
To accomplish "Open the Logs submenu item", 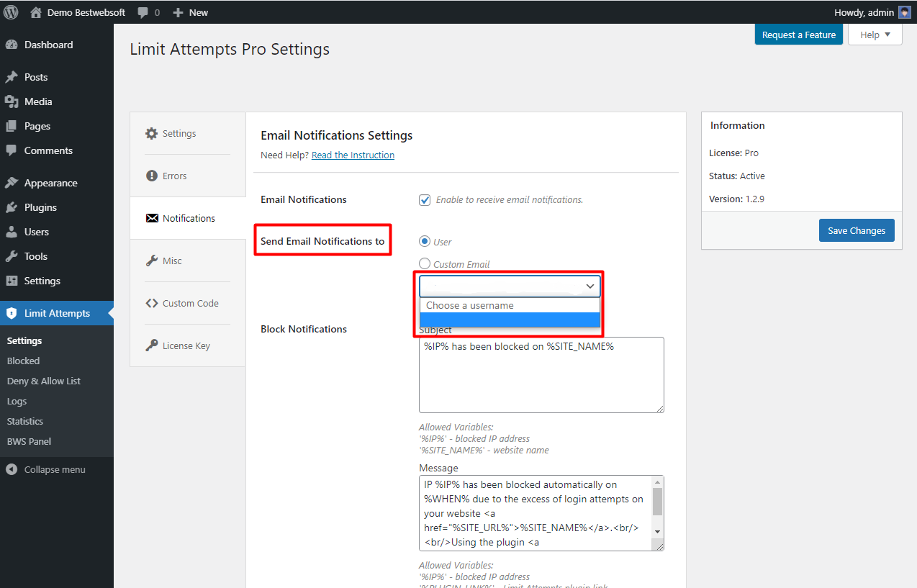I will pyautogui.click(x=17, y=401).
